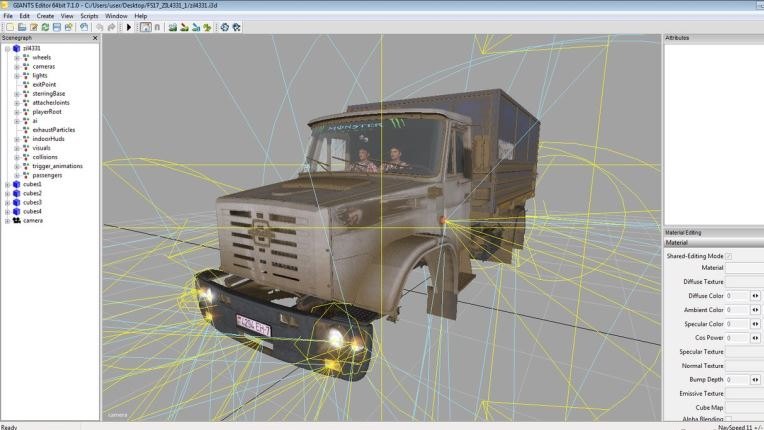Screen dimensions: 764x430
Task: Click the NavSpeed status bar text
Action: tap(741, 427)
